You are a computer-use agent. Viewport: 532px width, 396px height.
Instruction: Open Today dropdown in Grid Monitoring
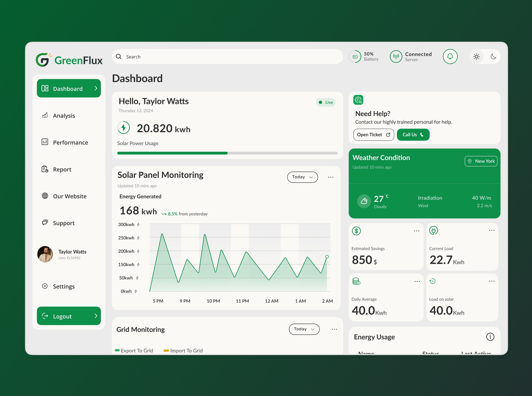304,329
